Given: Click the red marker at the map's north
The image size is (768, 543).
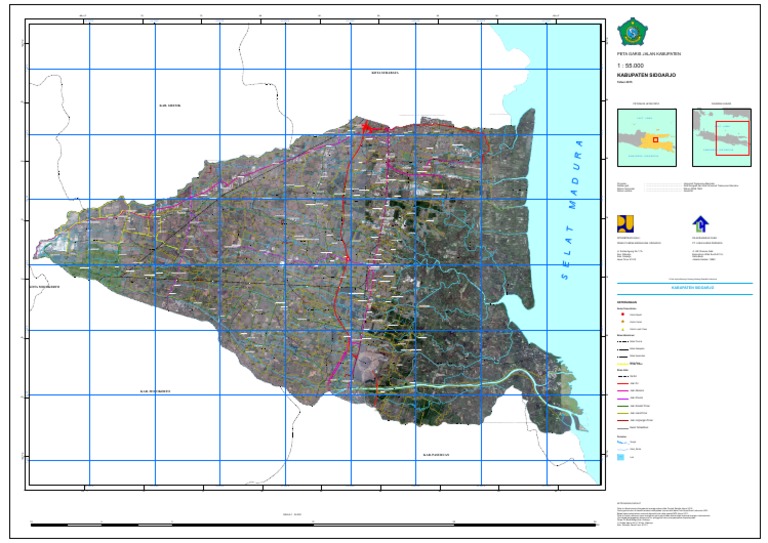Looking at the screenshot, I should coord(367,128).
